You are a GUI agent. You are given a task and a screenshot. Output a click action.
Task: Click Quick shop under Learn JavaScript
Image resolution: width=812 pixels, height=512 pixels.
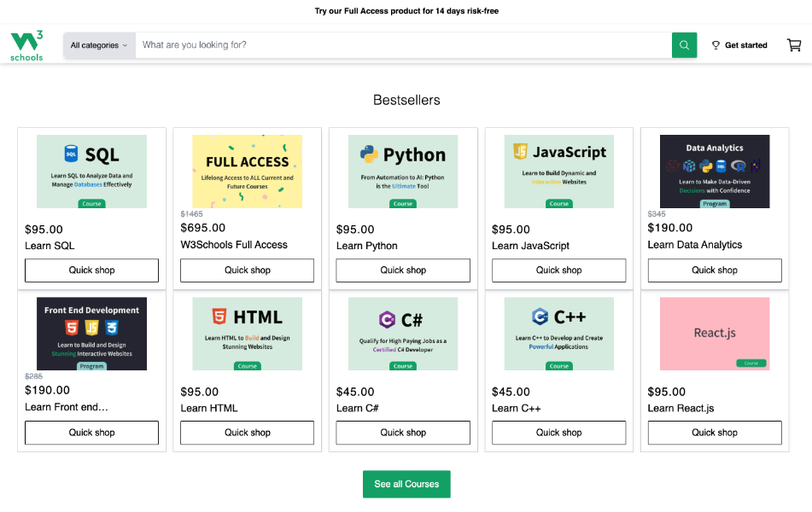pyautogui.click(x=558, y=271)
